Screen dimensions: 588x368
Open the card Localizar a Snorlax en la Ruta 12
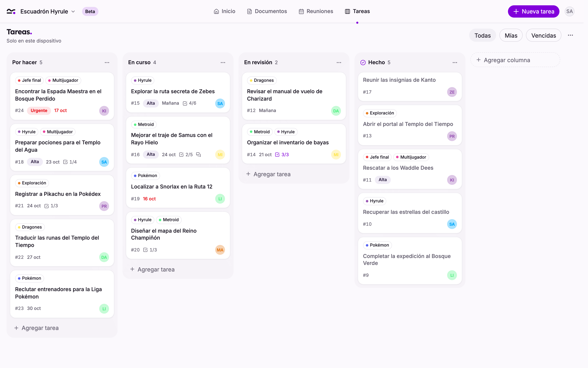tap(178, 188)
